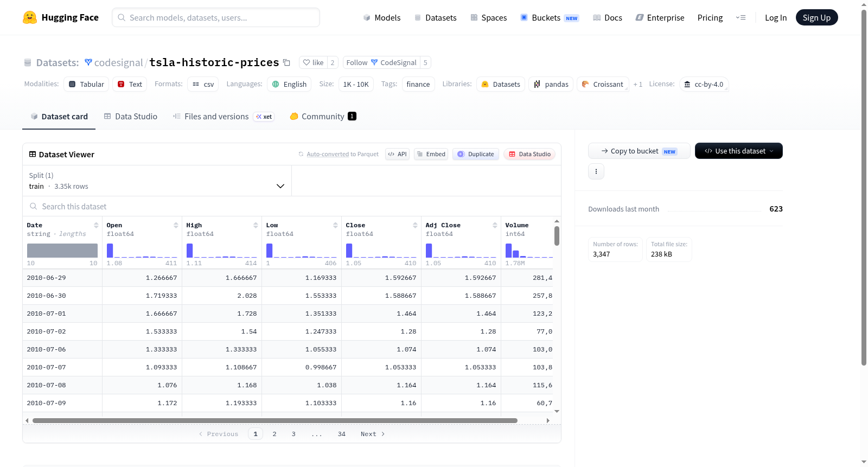
Task: Click the Sign Up button
Action: coord(816,18)
